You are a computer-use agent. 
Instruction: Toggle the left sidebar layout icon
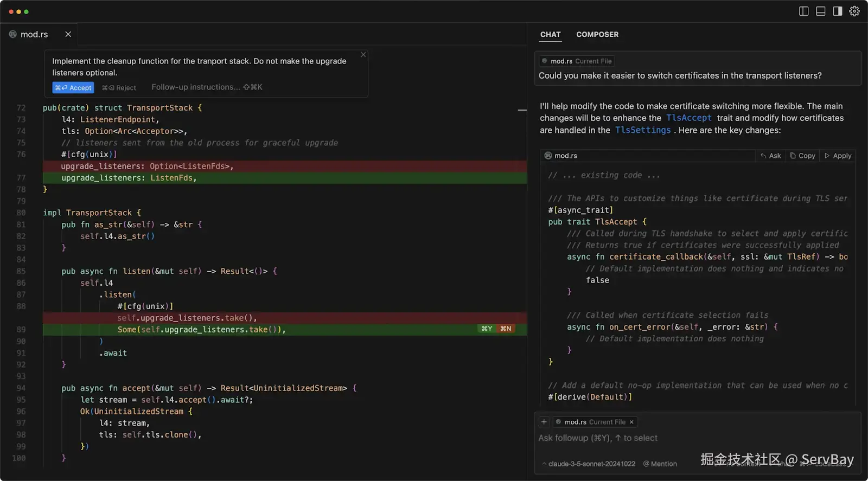[804, 11]
